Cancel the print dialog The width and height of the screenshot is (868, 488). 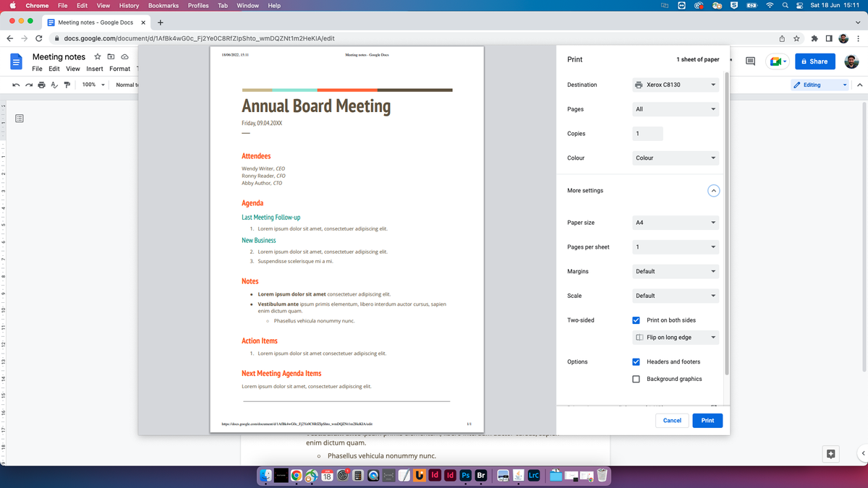(672, 420)
